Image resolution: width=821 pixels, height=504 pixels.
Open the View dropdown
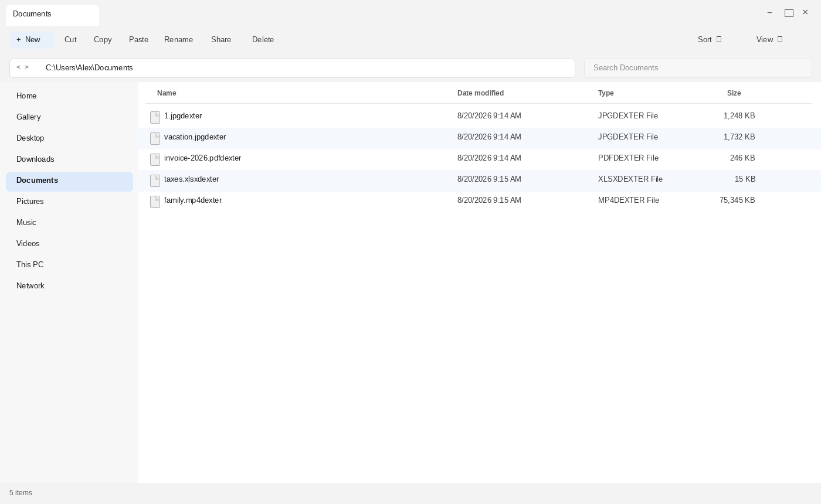click(x=769, y=40)
